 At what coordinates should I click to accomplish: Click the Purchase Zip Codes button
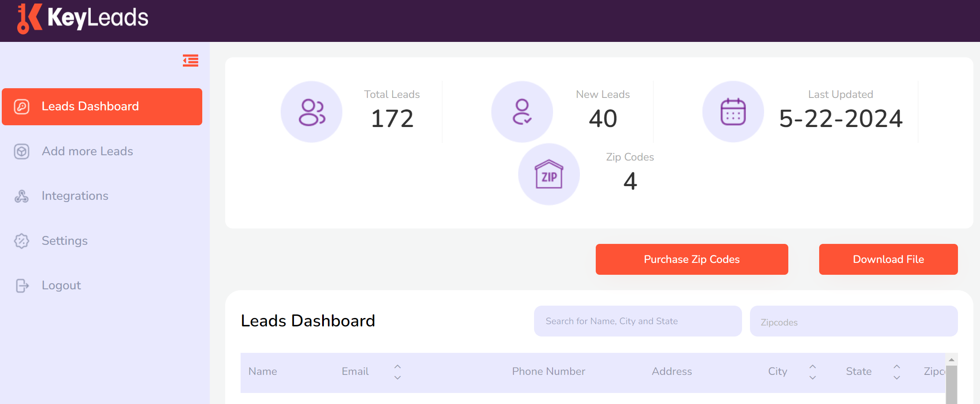(691, 259)
